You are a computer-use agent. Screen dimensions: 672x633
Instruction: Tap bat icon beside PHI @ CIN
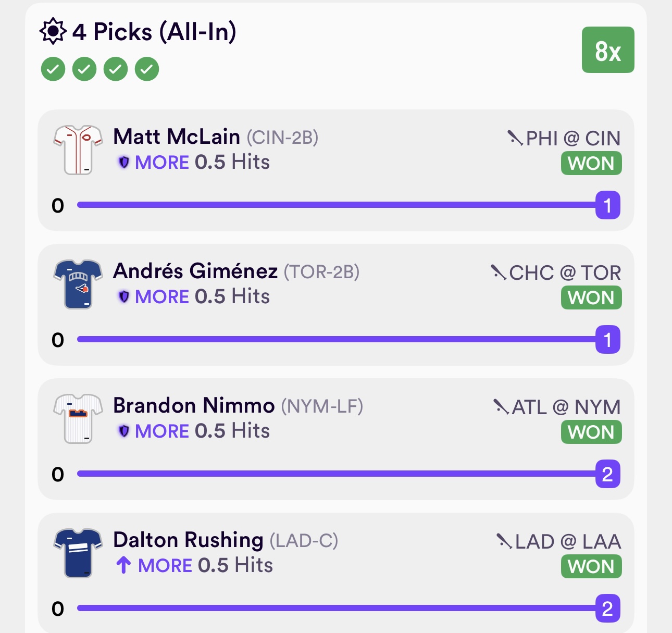click(x=515, y=138)
